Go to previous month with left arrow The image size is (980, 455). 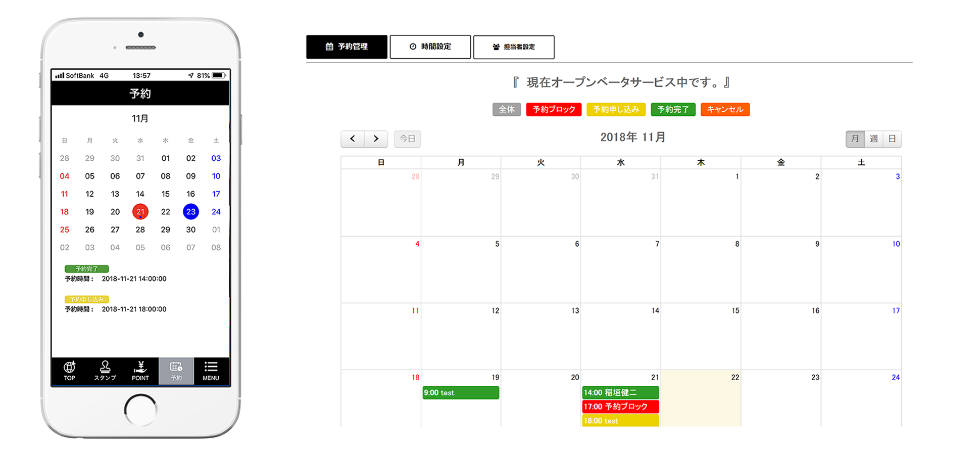tap(353, 139)
